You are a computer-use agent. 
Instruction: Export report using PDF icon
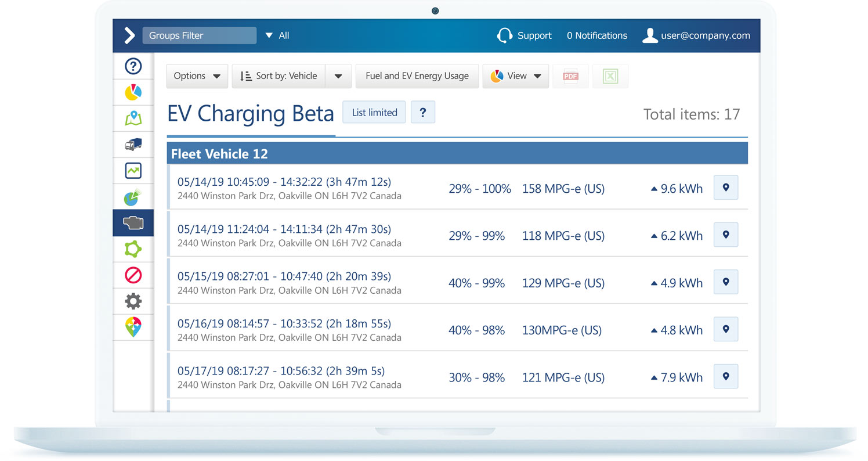click(571, 76)
